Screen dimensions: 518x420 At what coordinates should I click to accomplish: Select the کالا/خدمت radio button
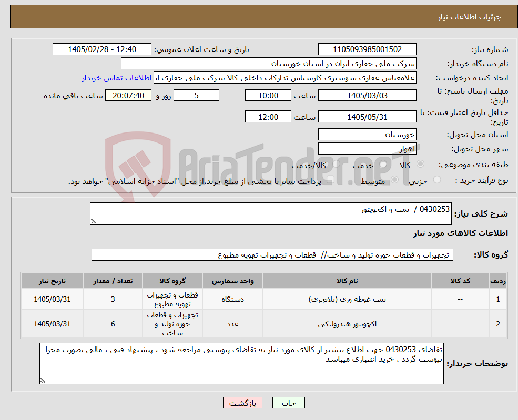[336, 164]
